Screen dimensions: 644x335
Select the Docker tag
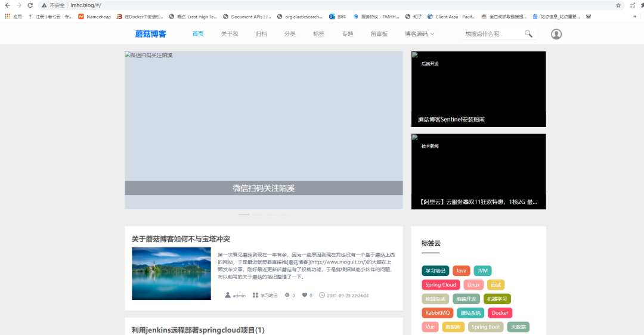pyautogui.click(x=500, y=313)
